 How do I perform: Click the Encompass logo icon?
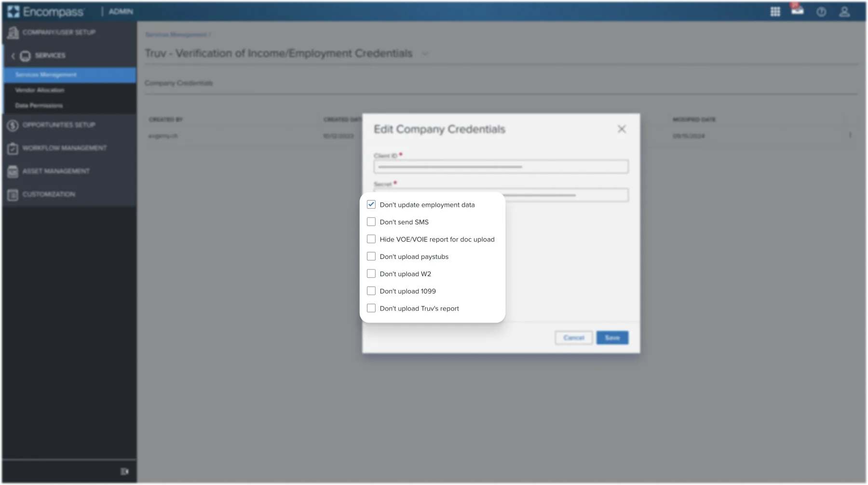(14, 12)
